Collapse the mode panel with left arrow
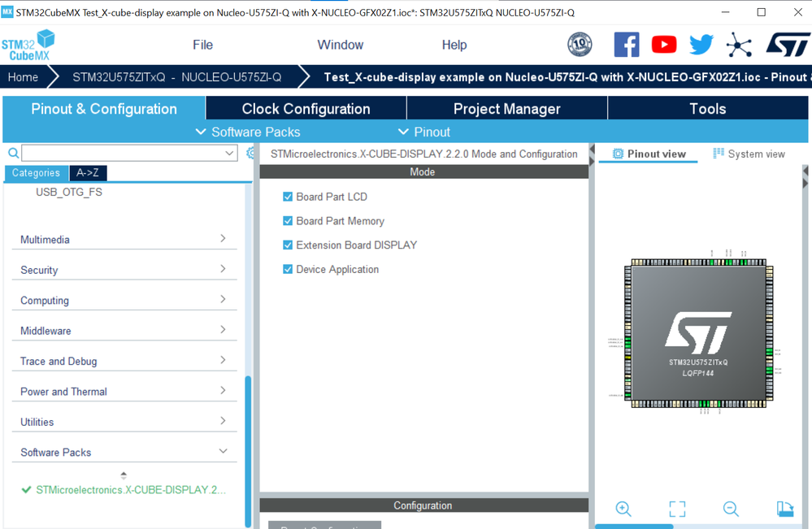 pos(592,150)
